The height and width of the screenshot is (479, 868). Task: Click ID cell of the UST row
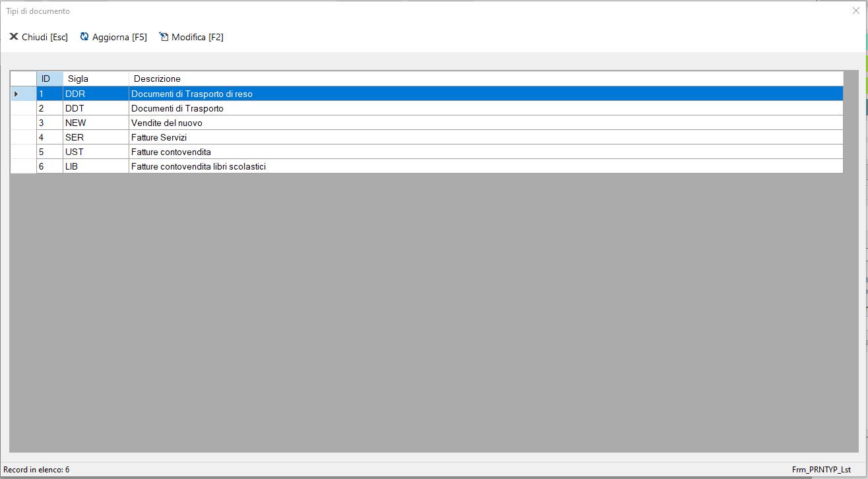coord(49,152)
